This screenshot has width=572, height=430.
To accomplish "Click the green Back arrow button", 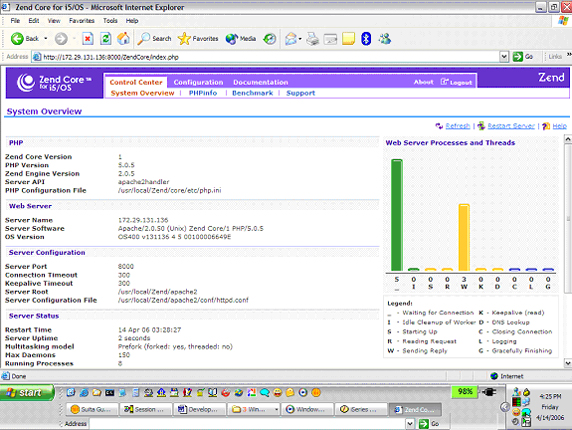I will [17, 39].
